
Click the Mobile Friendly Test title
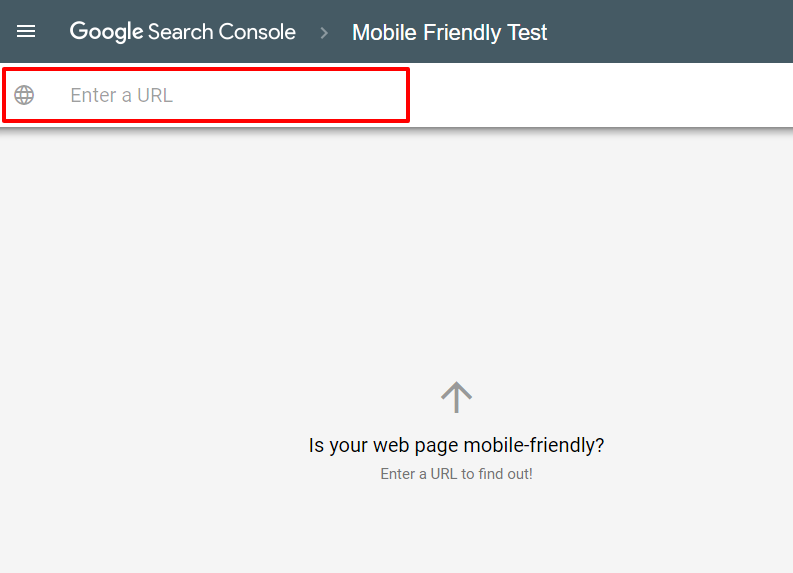(x=449, y=32)
